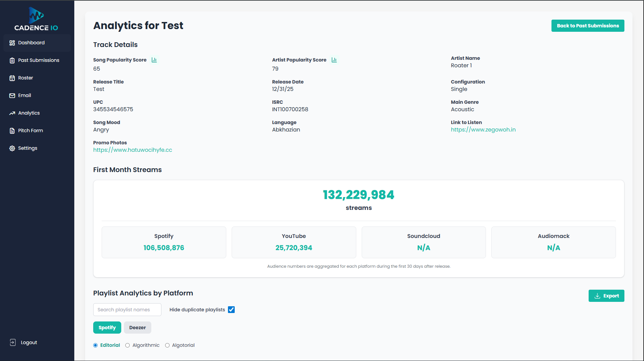The height and width of the screenshot is (361, 644).
Task: Click the download icon on Export
Action: 597,296
